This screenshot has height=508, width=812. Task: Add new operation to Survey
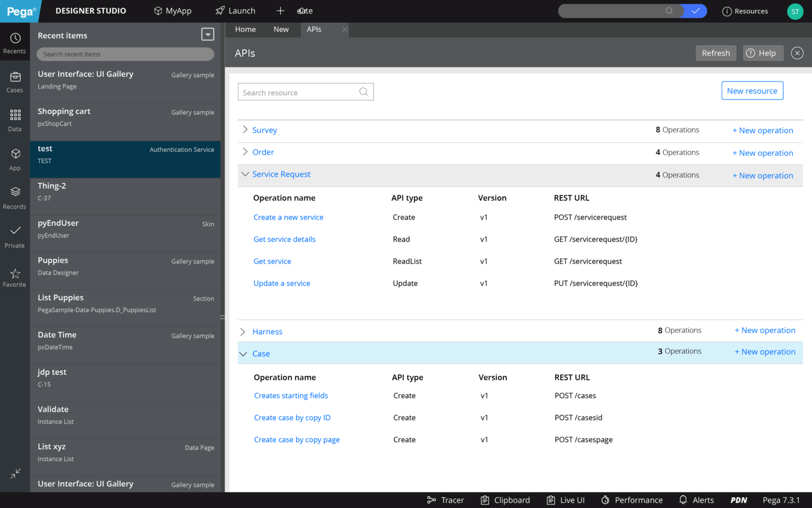tap(763, 130)
